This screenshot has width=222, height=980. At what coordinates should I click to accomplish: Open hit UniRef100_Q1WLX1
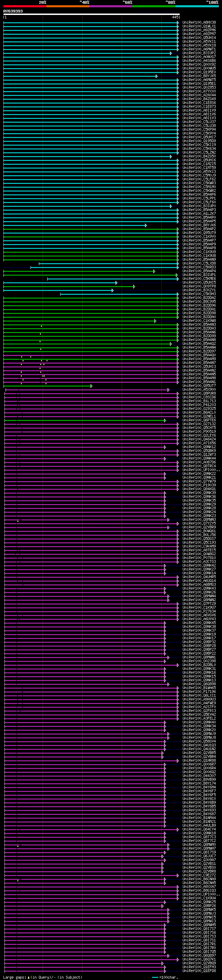(x=199, y=26)
